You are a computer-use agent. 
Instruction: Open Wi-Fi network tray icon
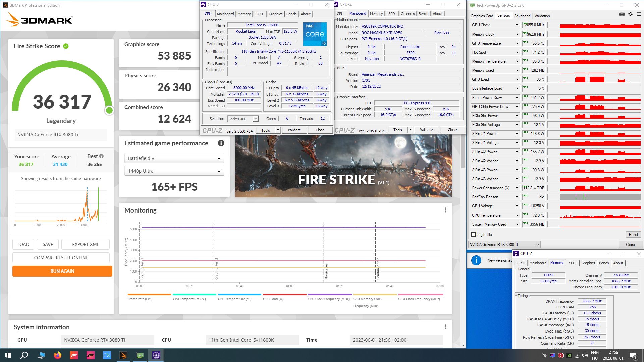(x=577, y=355)
